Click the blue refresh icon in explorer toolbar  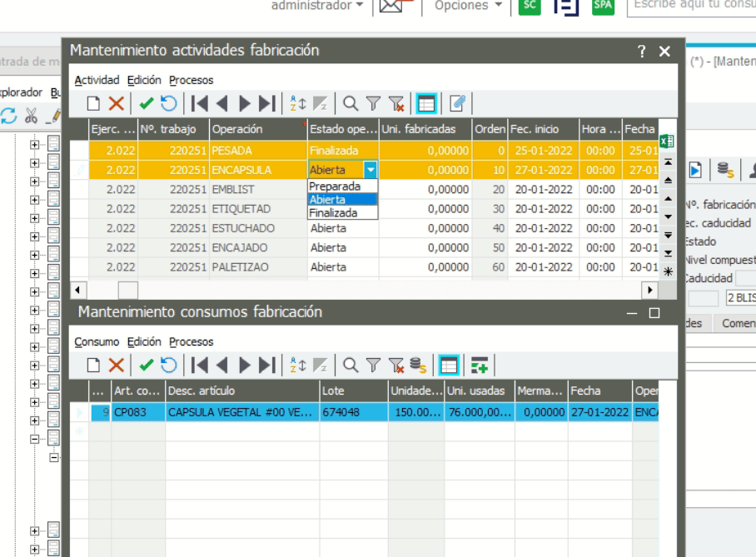point(8,117)
